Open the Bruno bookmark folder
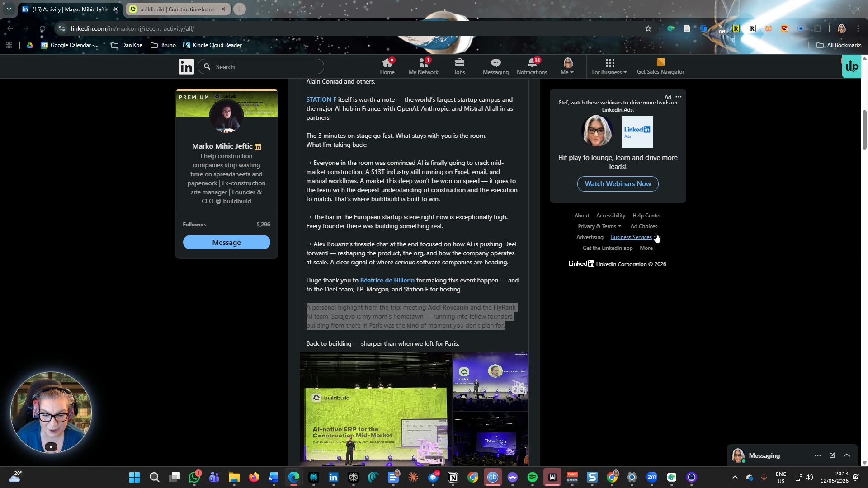 (163, 45)
